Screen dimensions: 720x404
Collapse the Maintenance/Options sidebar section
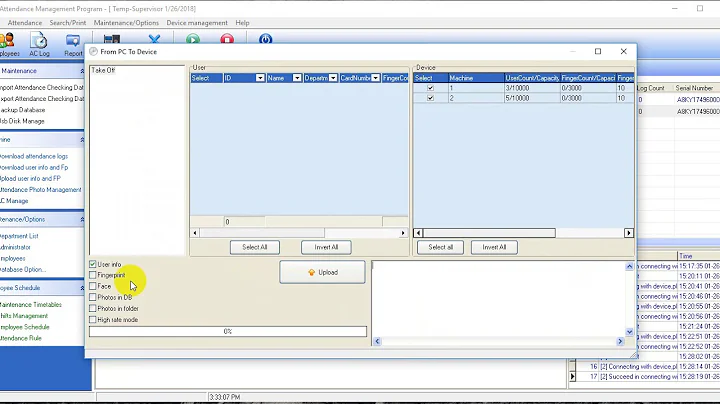(x=82, y=219)
